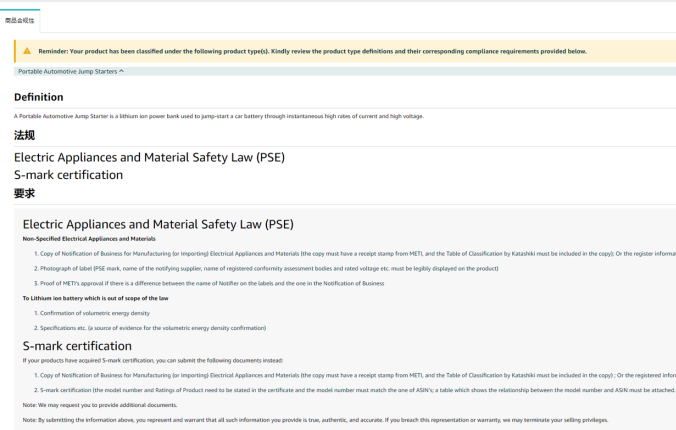Open the 商品合规性 tab
676x430 pixels.
(x=20, y=20)
